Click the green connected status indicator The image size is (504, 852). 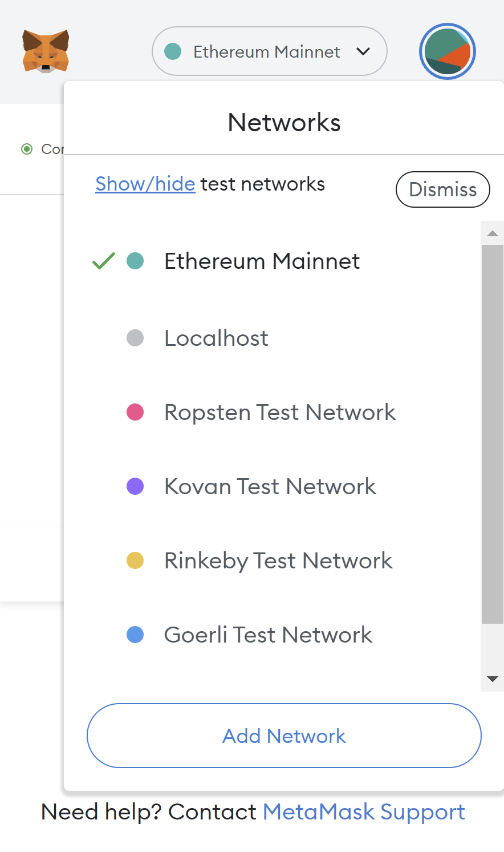click(x=27, y=149)
